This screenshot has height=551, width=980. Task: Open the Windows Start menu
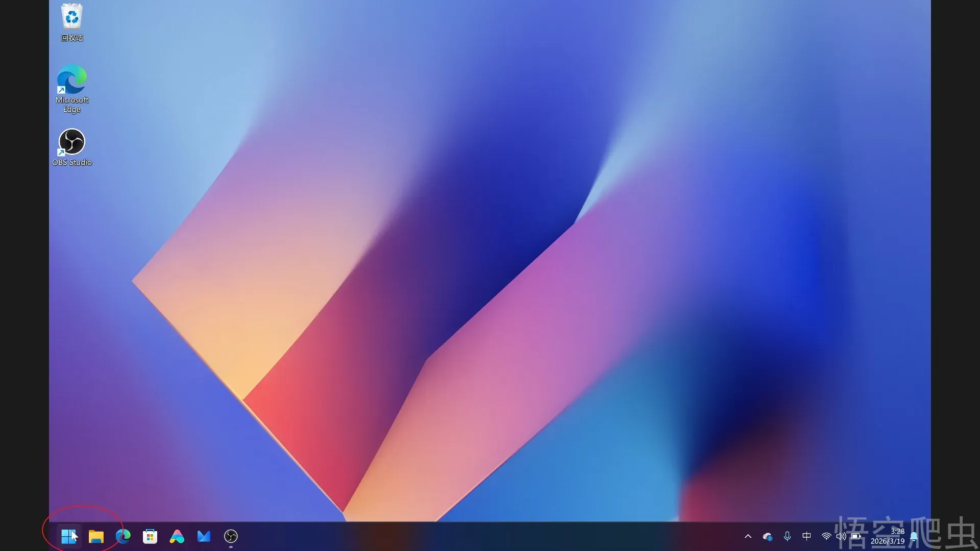click(68, 536)
